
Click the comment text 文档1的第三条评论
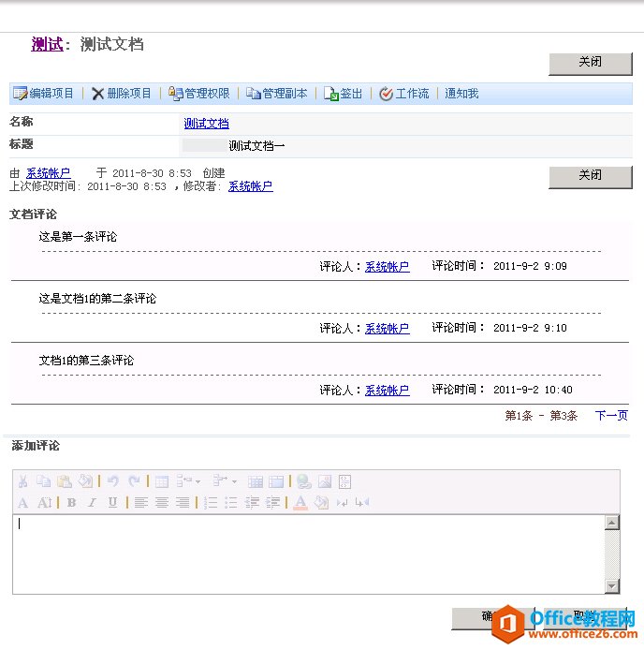click(86, 361)
